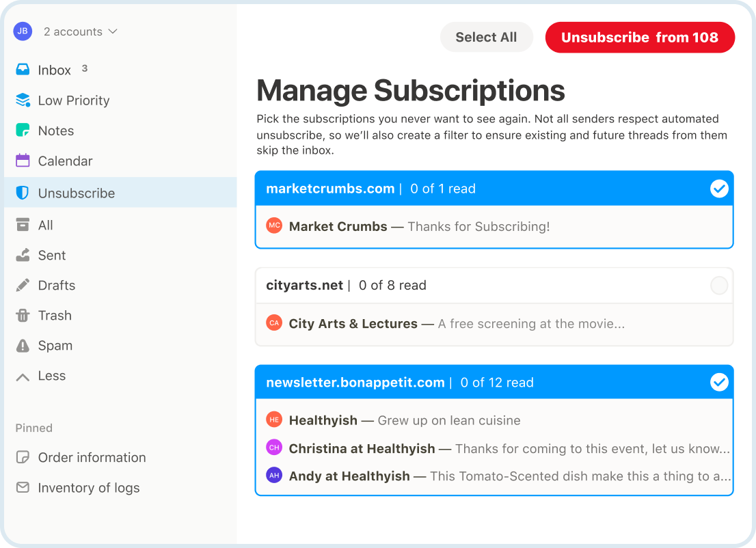Open Spam using the warning icon
The height and width of the screenshot is (548, 756).
[x=23, y=346]
